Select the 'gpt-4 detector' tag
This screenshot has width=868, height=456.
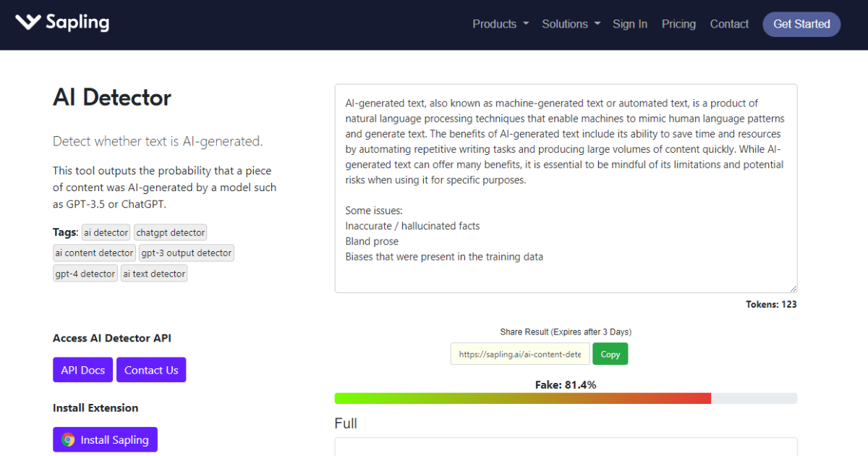pyautogui.click(x=85, y=273)
